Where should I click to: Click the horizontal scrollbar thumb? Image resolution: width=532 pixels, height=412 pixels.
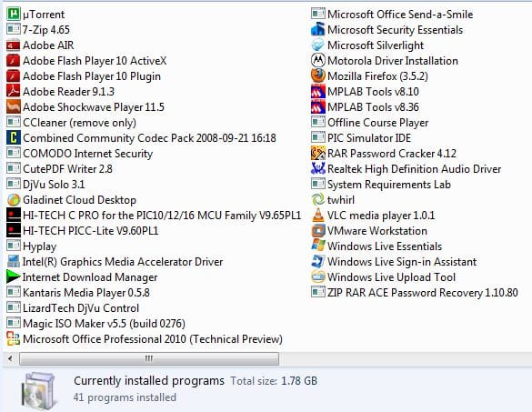(149, 358)
